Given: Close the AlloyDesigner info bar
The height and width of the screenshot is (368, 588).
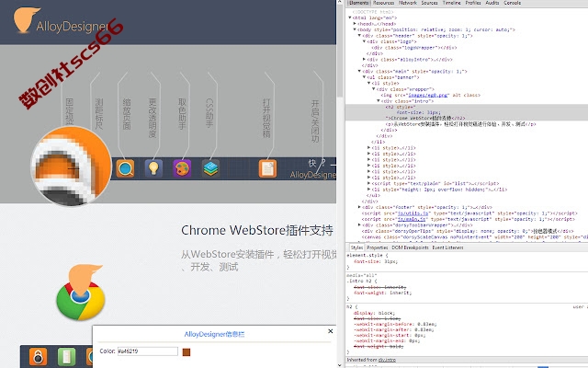Looking at the screenshot, I should click(331, 331).
